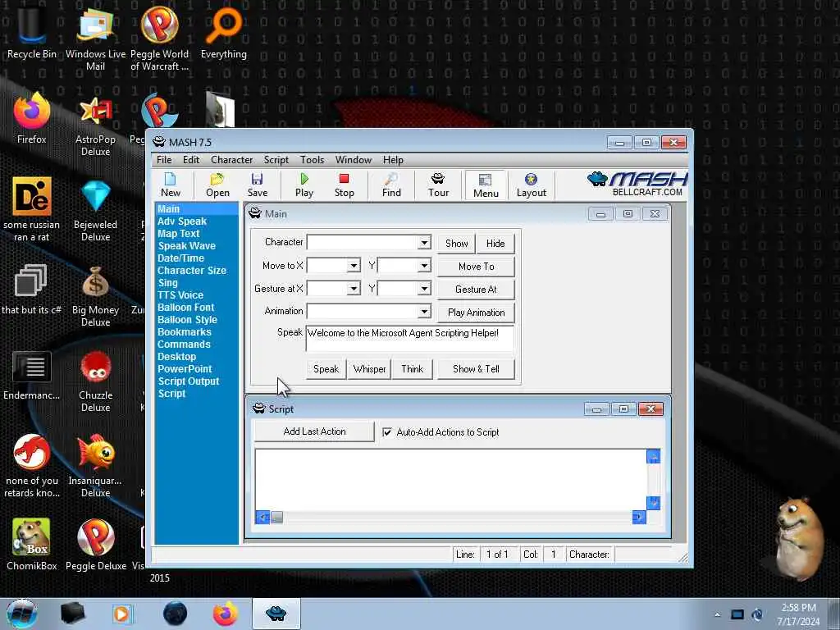Expand the Gesture at X dropdown
The height and width of the screenshot is (630, 840).
pos(354,289)
